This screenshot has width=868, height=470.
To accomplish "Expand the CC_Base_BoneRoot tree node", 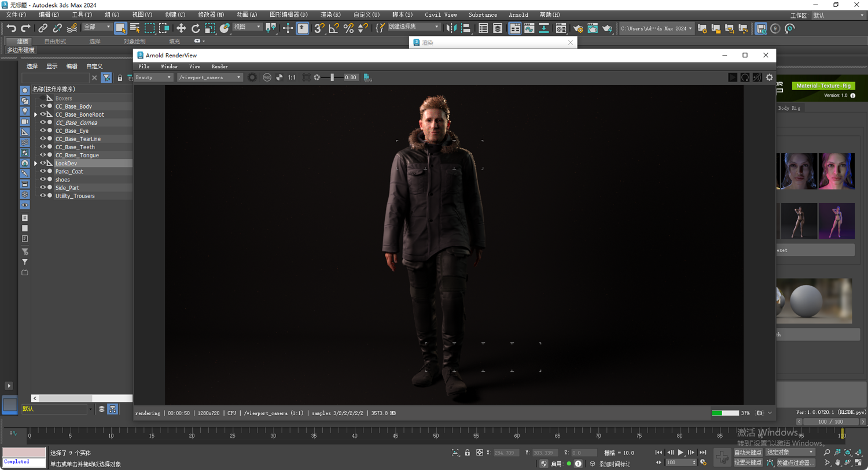I will [x=36, y=115].
